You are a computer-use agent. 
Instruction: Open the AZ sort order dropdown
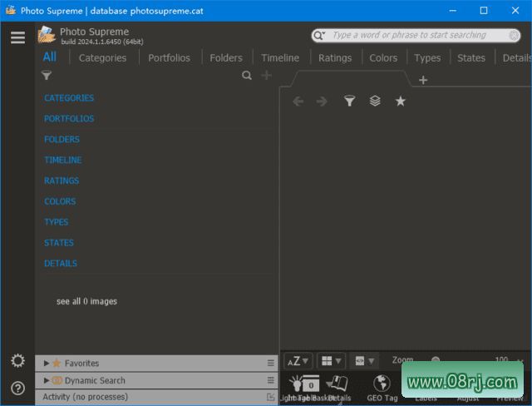298,361
